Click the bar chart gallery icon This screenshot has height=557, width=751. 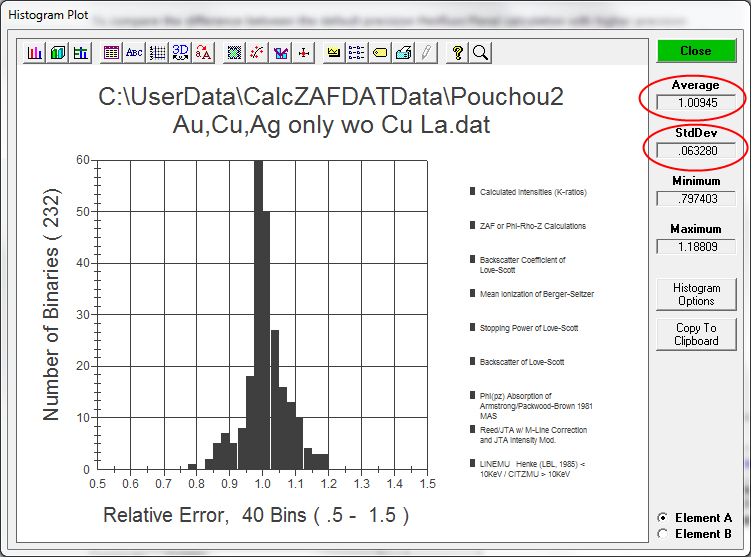(x=35, y=53)
